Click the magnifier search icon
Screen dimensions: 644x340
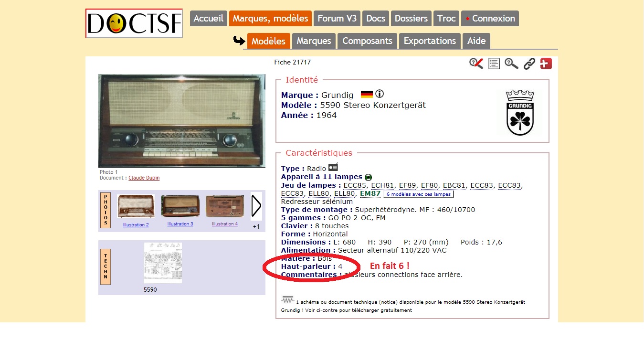pyautogui.click(x=511, y=64)
